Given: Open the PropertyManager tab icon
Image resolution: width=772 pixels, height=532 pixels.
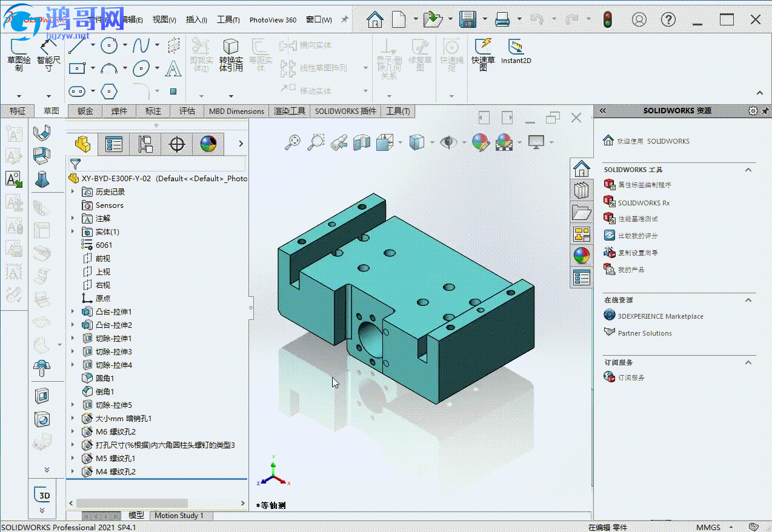Looking at the screenshot, I should point(114,144).
